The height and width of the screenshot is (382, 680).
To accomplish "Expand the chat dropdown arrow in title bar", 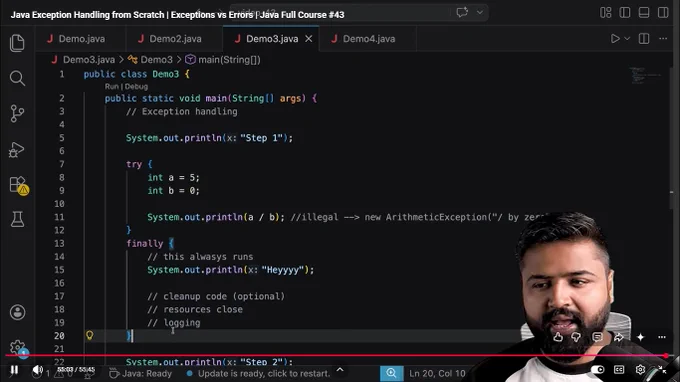I will (x=480, y=12).
